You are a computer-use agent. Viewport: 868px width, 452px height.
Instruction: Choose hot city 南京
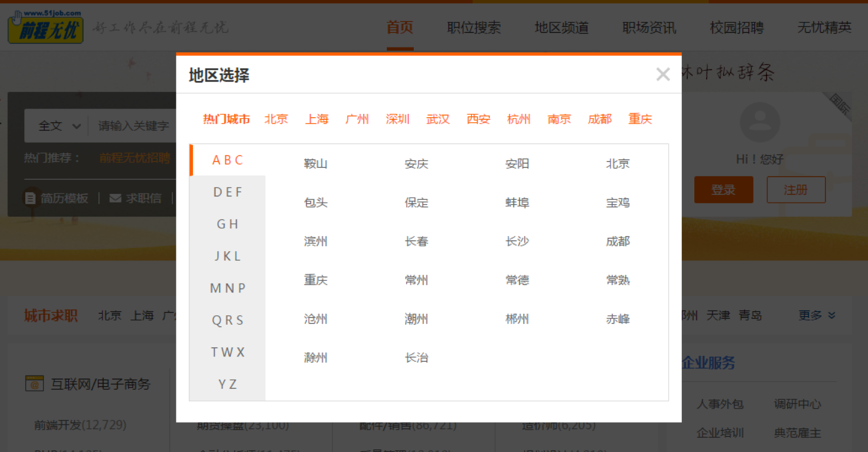tap(559, 119)
